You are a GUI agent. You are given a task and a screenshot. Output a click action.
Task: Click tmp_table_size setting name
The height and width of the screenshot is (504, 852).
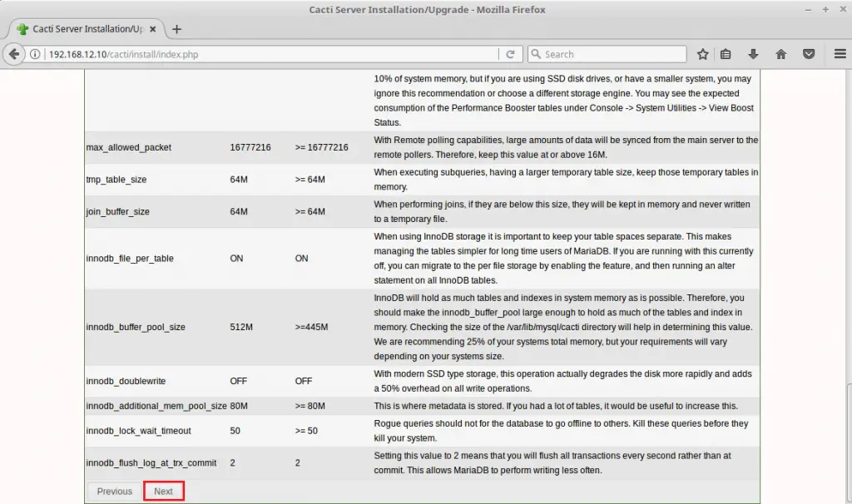coord(116,179)
